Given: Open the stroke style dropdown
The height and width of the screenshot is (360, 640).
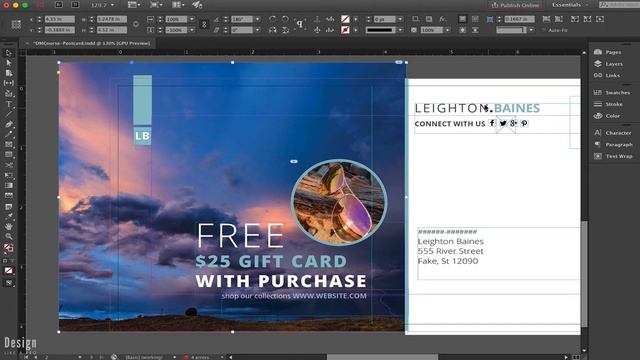Looking at the screenshot, I should tap(400, 30).
